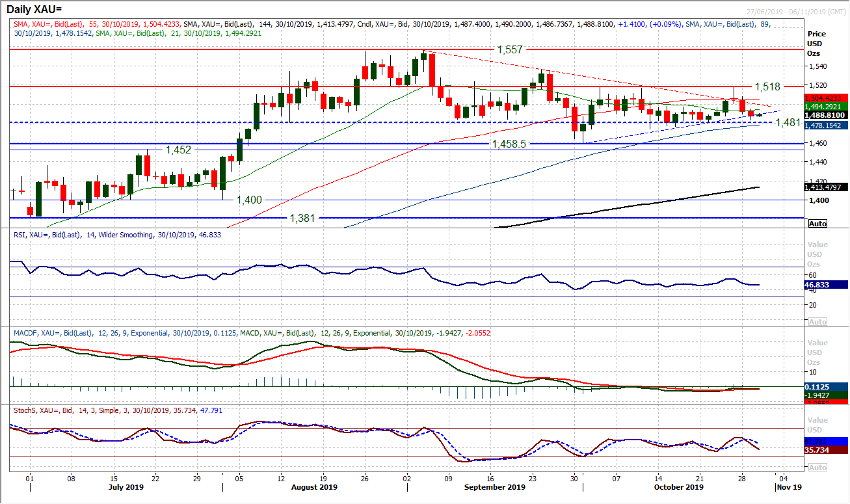Image resolution: width=850 pixels, height=504 pixels.
Task: Click the blue 1,478.1542 SMA price tag
Action: coord(826,125)
